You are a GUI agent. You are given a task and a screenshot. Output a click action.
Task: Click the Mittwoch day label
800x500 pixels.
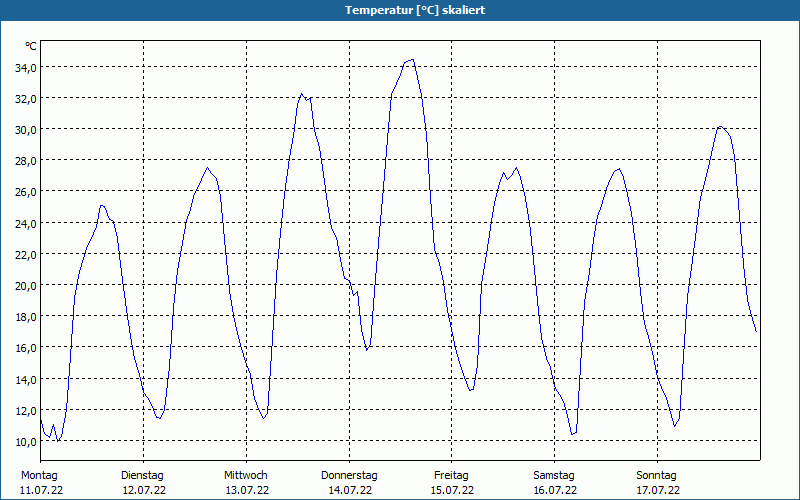click(x=246, y=476)
